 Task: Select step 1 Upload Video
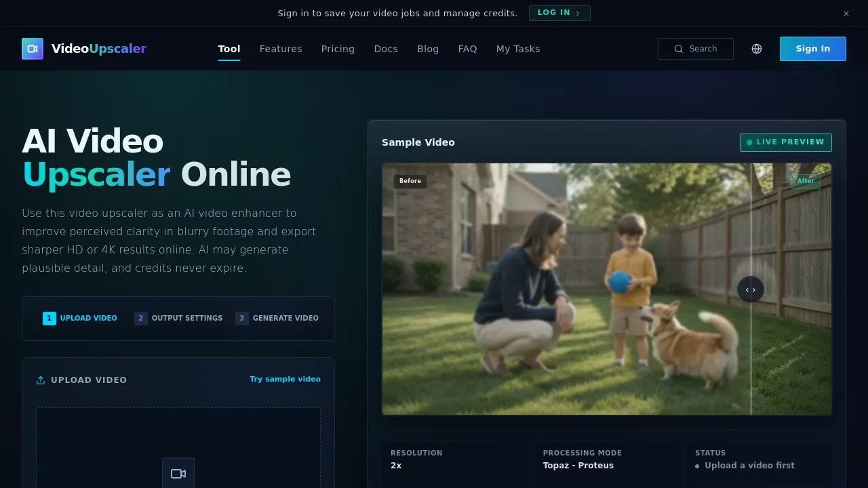tap(80, 318)
